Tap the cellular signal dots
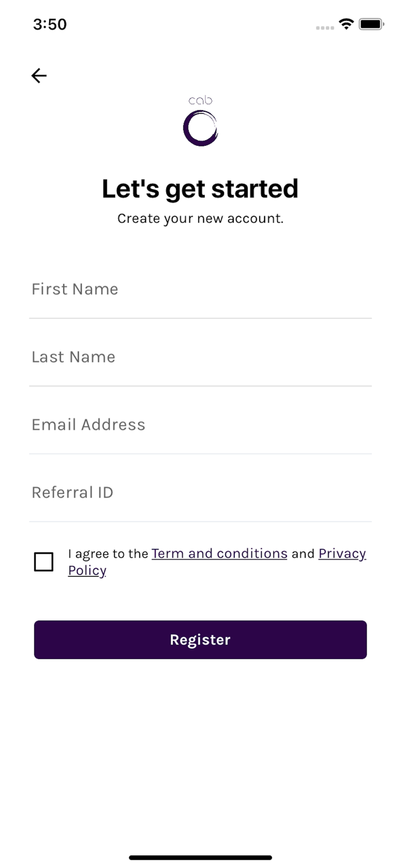The width and height of the screenshot is (401, 868). click(x=325, y=27)
